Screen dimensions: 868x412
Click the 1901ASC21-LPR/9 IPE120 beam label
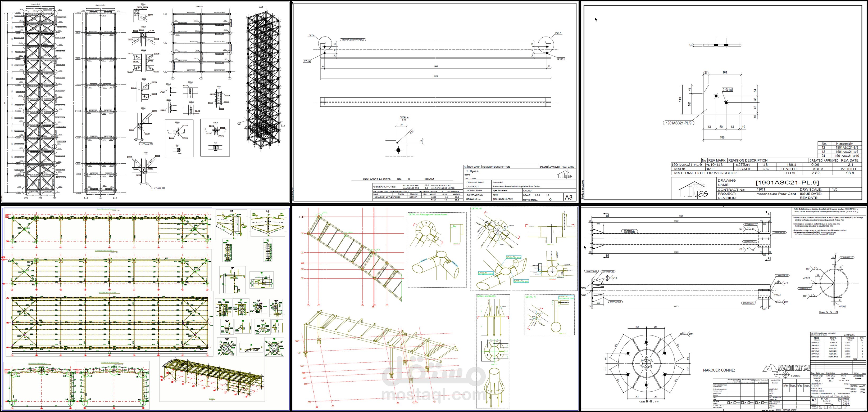[353, 40]
